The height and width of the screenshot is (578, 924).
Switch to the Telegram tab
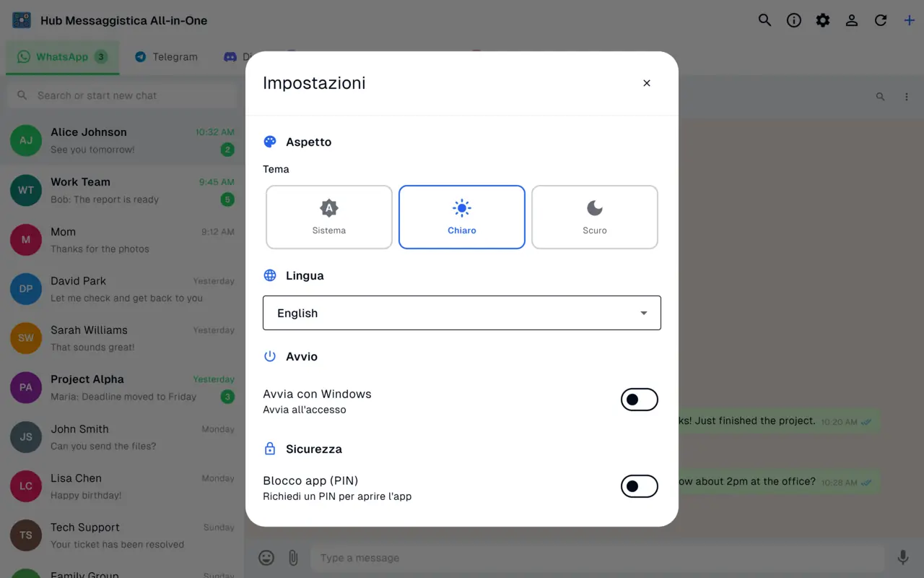pos(166,57)
